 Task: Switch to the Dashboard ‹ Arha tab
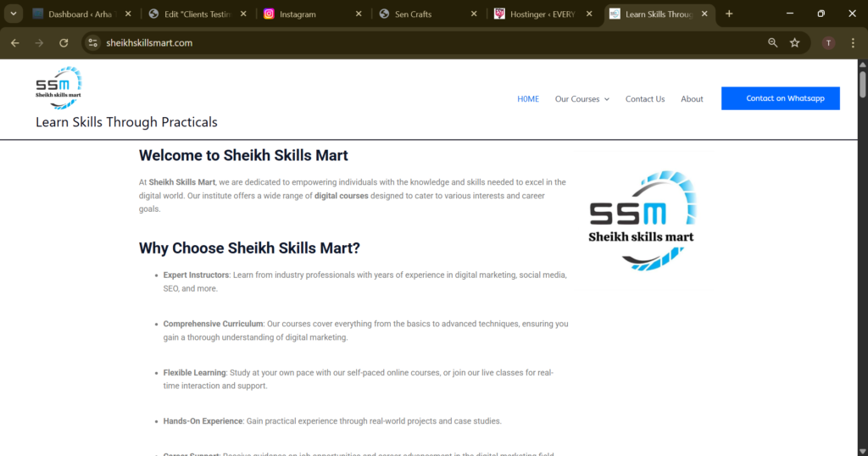(82, 14)
